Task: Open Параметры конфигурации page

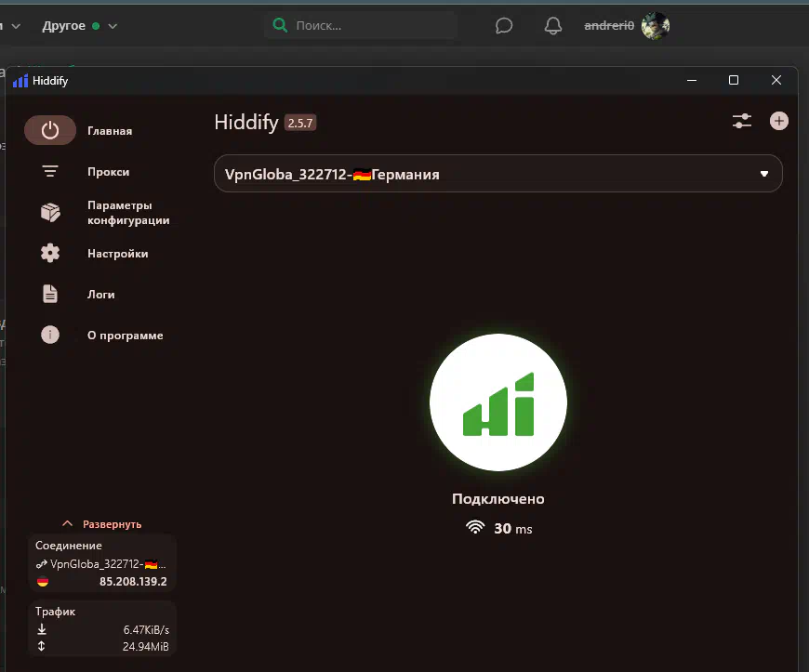Action: (x=128, y=213)
